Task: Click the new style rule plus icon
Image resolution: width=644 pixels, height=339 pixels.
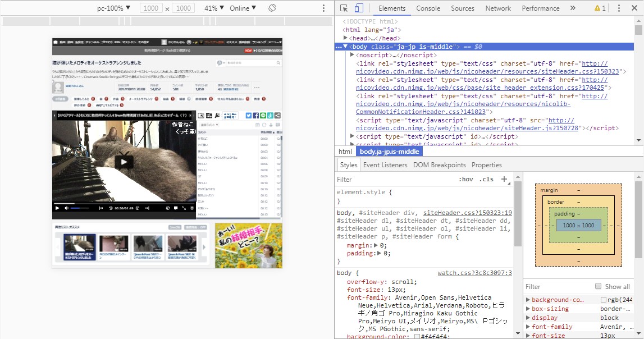Action: [504, 179]
